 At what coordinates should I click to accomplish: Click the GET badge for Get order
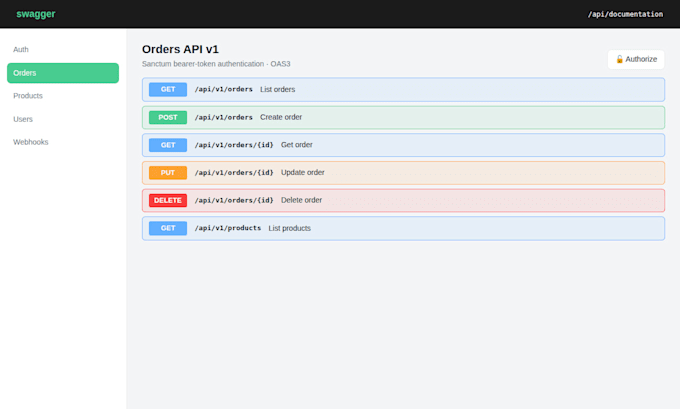click(x=168, y=145)
